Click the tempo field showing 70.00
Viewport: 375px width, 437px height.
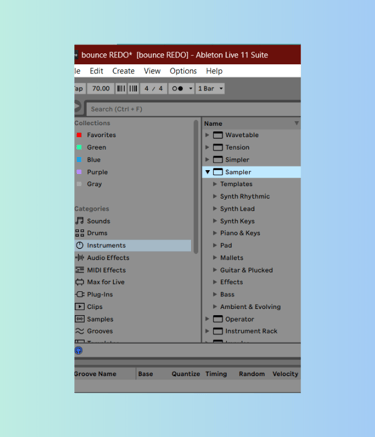[x=101, y=88]
